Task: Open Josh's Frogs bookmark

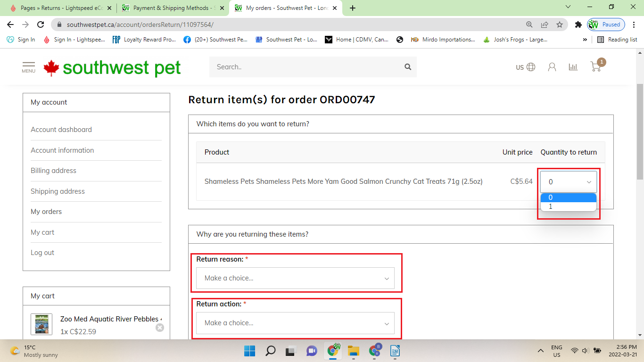Action: 515,40
